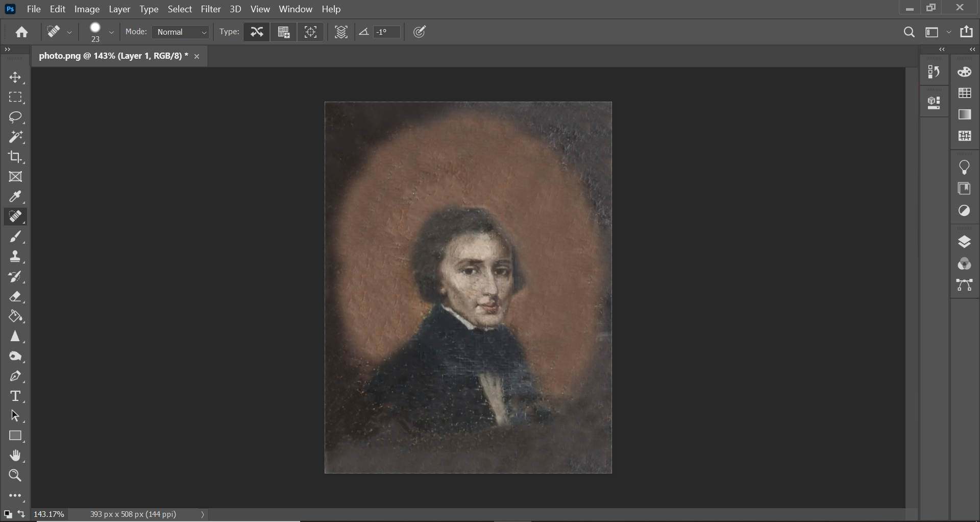Select the Zoom tool
Image resolution: width=980 pixels, height=522 pixels.
click(15, 476)
